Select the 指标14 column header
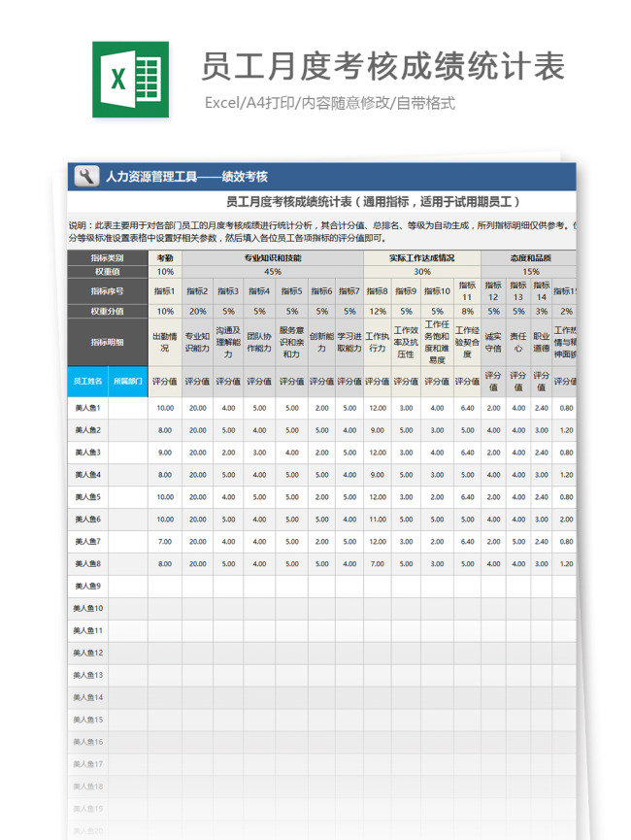This screenshot has height=840, width=631. point(542,291)
